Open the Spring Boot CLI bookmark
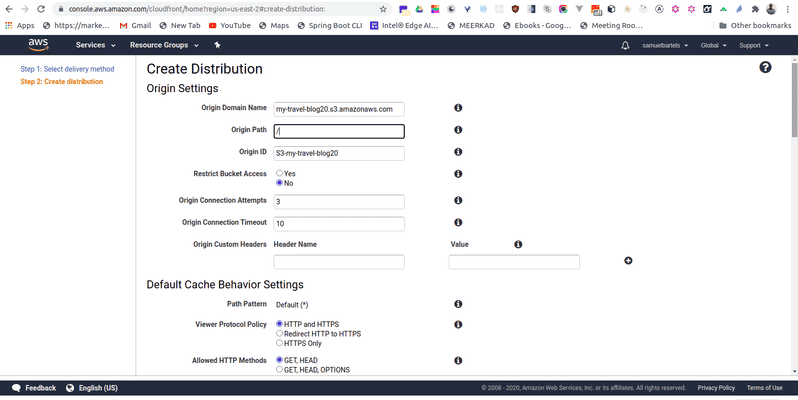This screenshot has width=798, height=400. pos(330,25)
